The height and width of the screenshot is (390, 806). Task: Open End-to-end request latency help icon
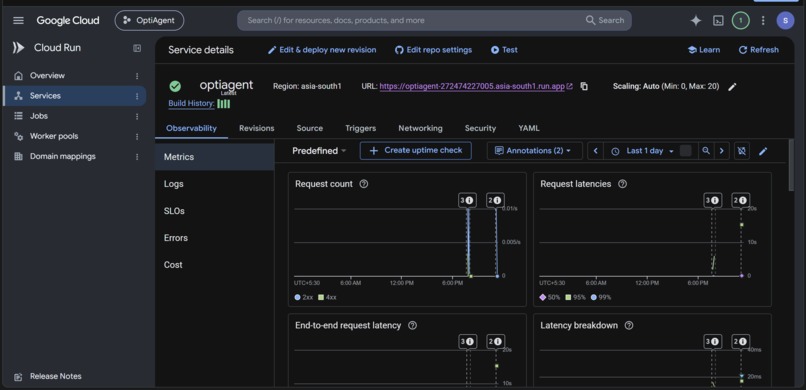point(412,325)
